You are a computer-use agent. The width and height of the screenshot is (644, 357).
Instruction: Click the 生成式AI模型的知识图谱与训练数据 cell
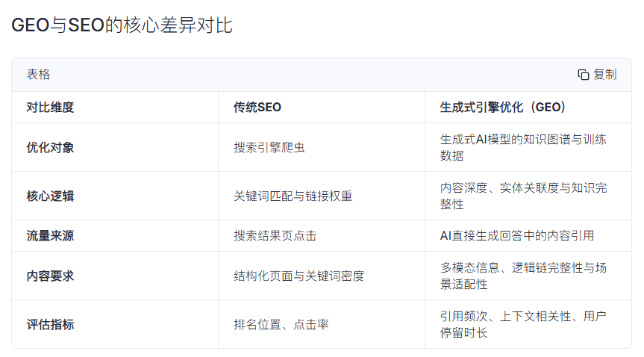coord(522,147)
